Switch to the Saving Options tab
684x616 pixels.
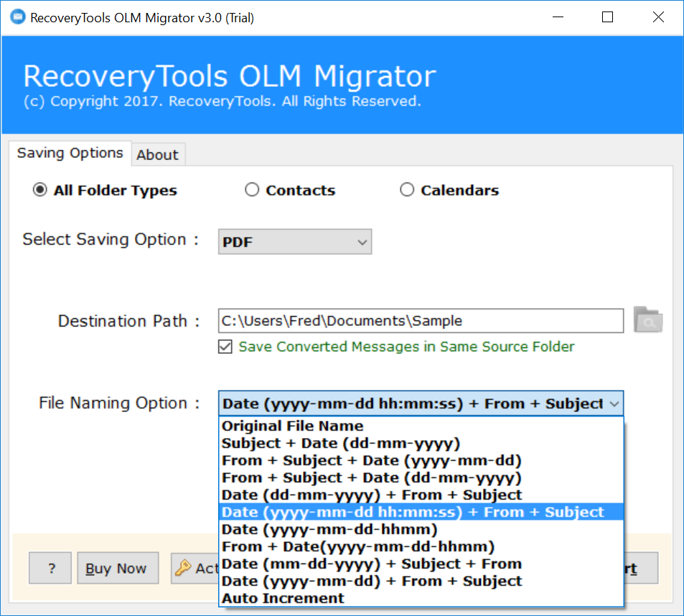(x=70, y=153)
